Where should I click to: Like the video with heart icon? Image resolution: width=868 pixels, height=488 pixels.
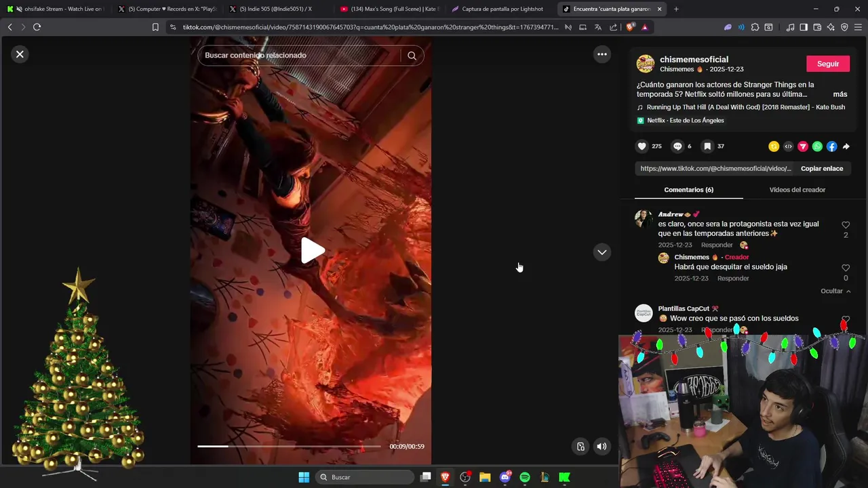[x=642, y=146]
